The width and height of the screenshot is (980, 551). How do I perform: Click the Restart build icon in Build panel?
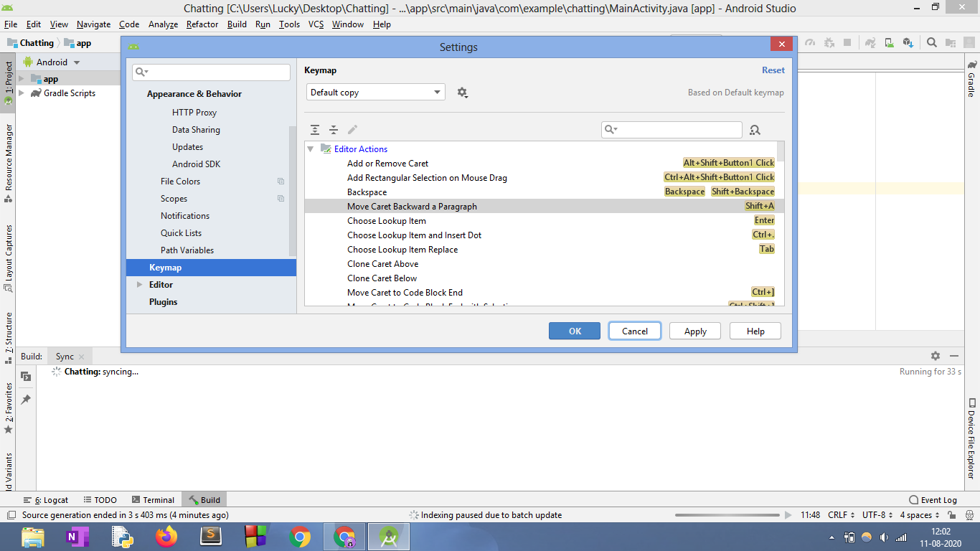click(26, 377)
